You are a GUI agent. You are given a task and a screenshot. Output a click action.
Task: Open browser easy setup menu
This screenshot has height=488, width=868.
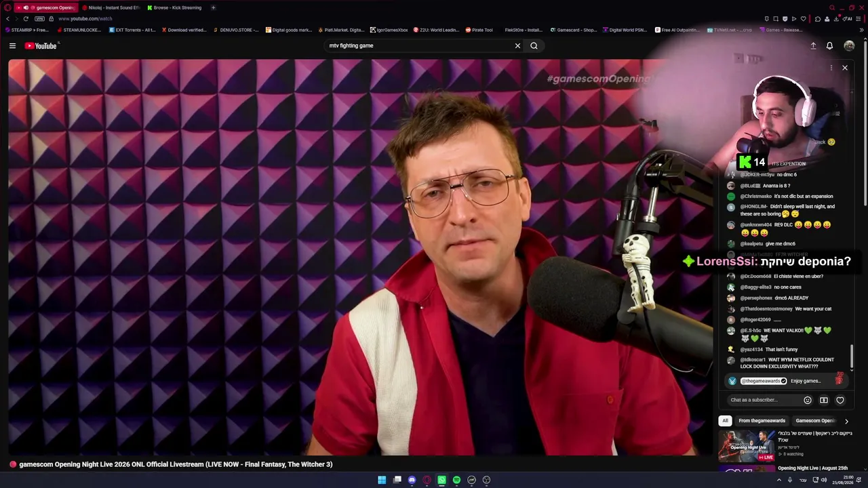(860, 19)
